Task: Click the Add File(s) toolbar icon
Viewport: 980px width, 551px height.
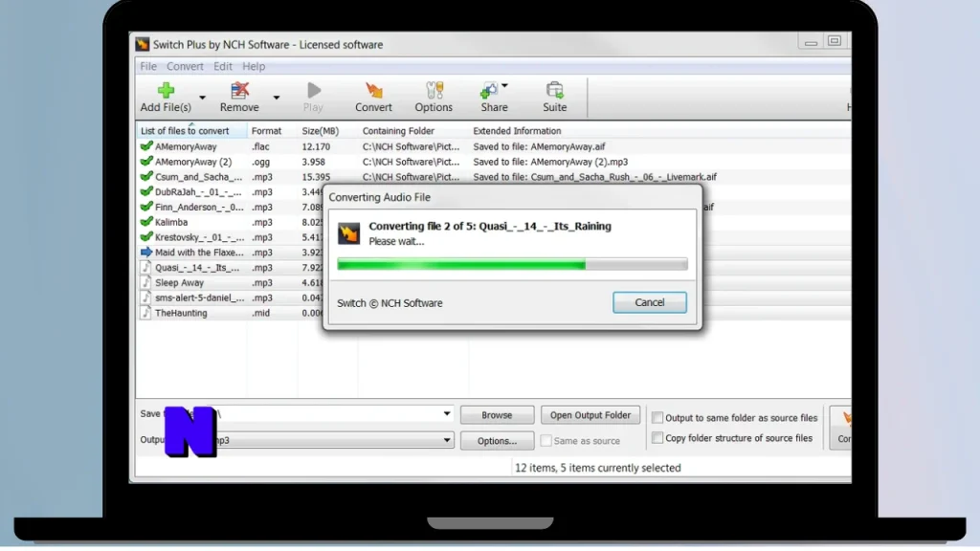Action: coord(166,91)
